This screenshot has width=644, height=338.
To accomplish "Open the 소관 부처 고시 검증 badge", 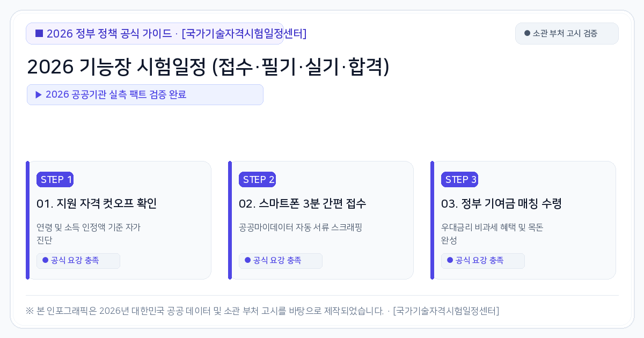I will click(567, 33).
